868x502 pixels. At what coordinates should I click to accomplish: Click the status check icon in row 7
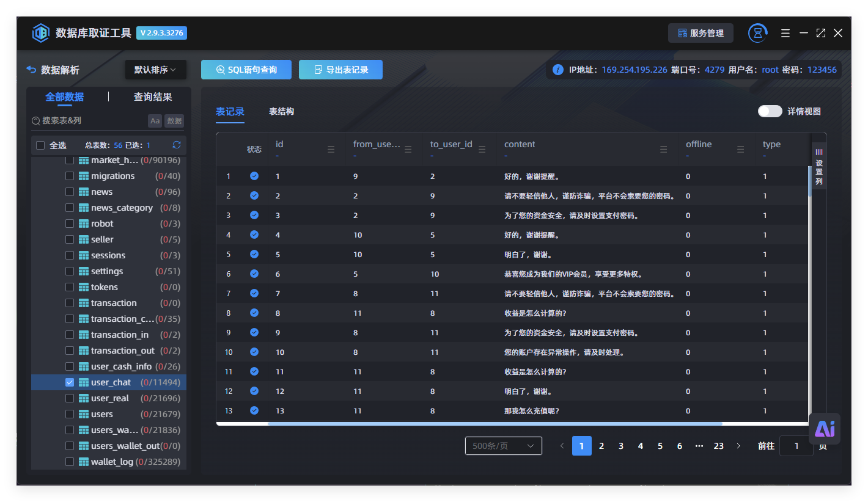[254, 293]
